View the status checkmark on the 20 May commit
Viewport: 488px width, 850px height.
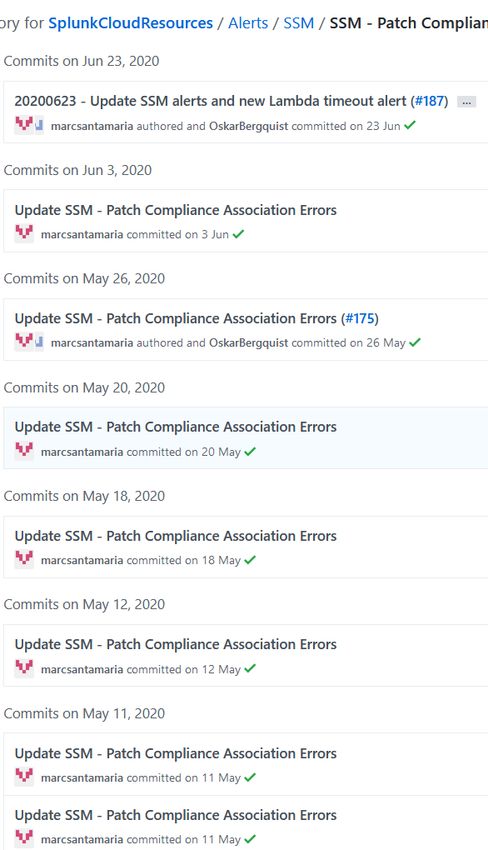click(250, 452)
